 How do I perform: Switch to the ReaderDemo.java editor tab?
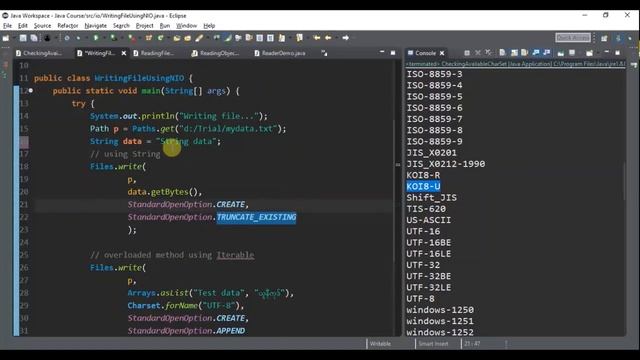point(280,53)
